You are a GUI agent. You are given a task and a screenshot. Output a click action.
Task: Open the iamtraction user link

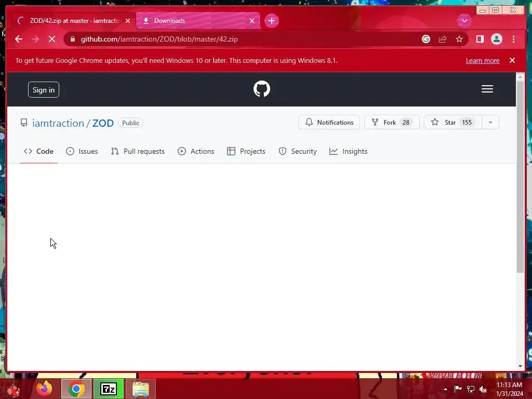point(58,123)
